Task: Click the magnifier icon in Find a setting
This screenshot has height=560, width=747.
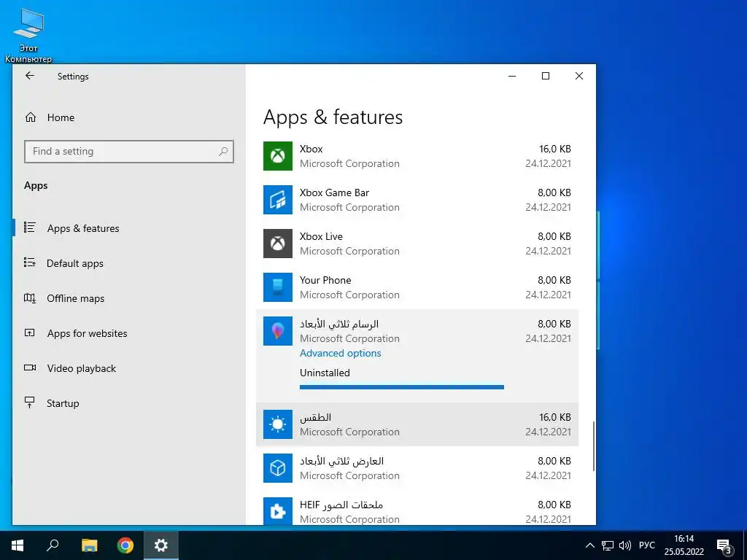Action: click(x=223, y=152)
